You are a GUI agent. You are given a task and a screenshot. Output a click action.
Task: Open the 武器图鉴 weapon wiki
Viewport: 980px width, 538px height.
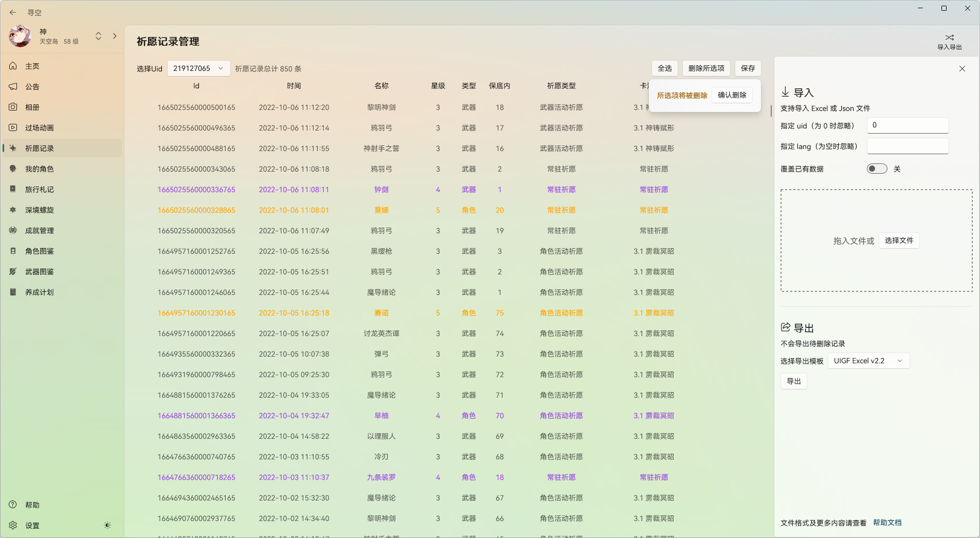pyautogui.click(x=39, y=271)
